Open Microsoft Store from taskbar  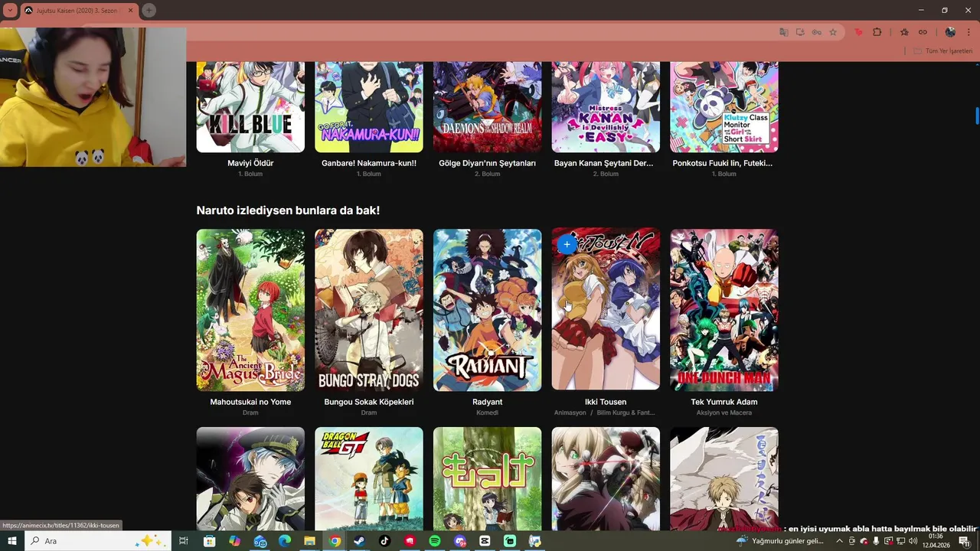pyautogui.click(x=209, y=541)
